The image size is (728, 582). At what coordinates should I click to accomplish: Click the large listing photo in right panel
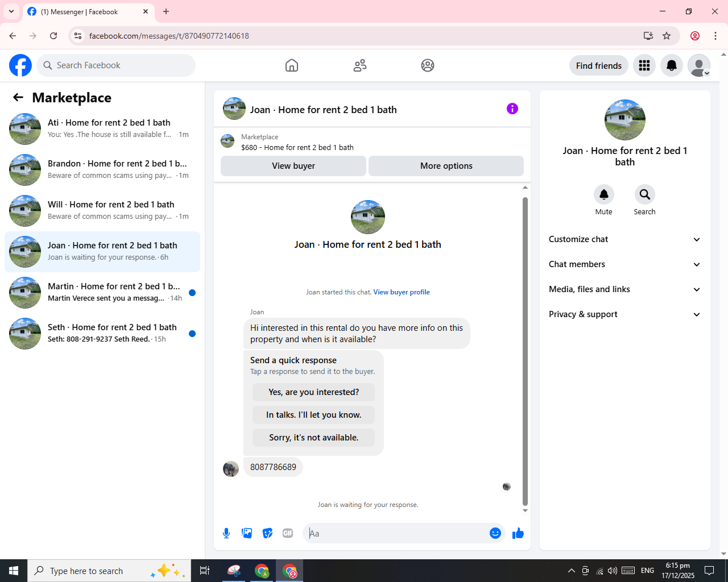pos(625,120)
